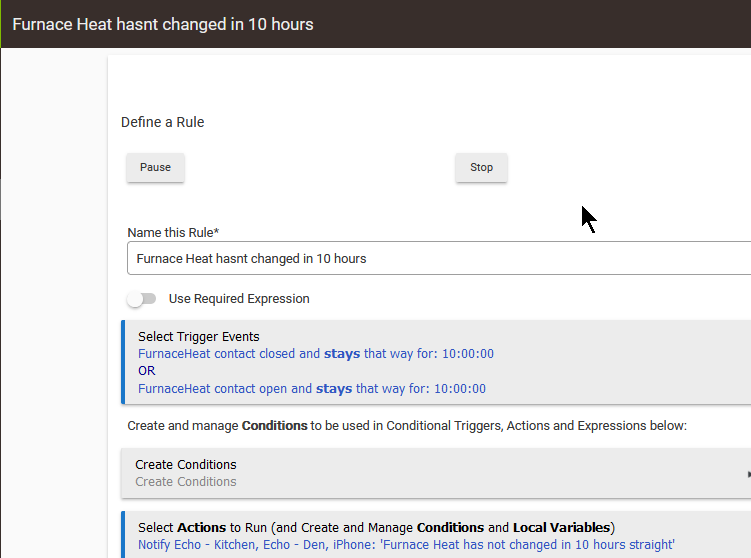Click the Use Required Expression label
Screen dimensions: 751x558
coord(239,299)
